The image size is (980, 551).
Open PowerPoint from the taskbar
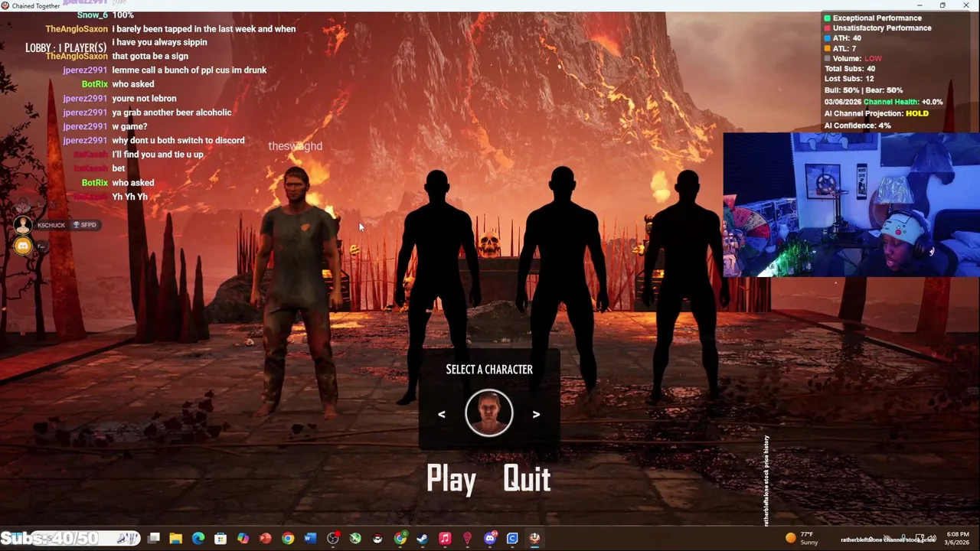[x=265, y=539]
